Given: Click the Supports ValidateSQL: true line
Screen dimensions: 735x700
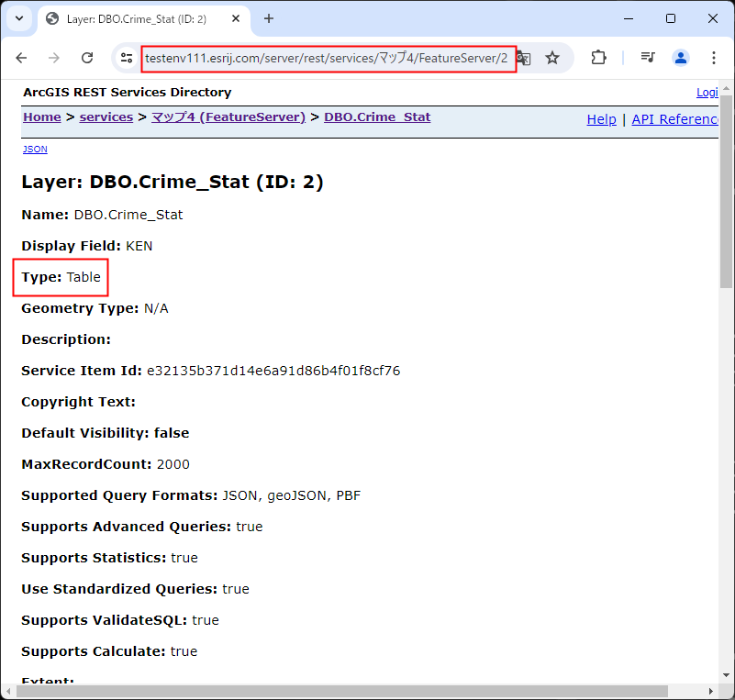Looking at the screenshot, I should tap(120, 620).
